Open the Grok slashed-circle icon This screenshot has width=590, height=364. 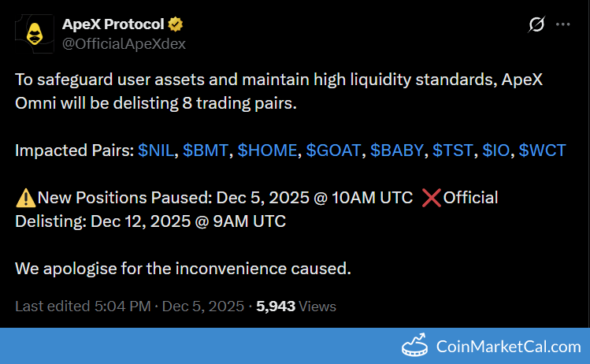[536, 24]
